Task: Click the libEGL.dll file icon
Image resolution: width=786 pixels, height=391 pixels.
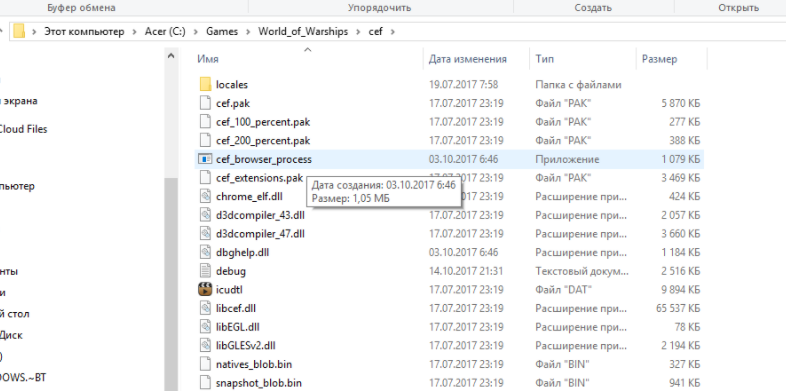Action: pos(205,327)
